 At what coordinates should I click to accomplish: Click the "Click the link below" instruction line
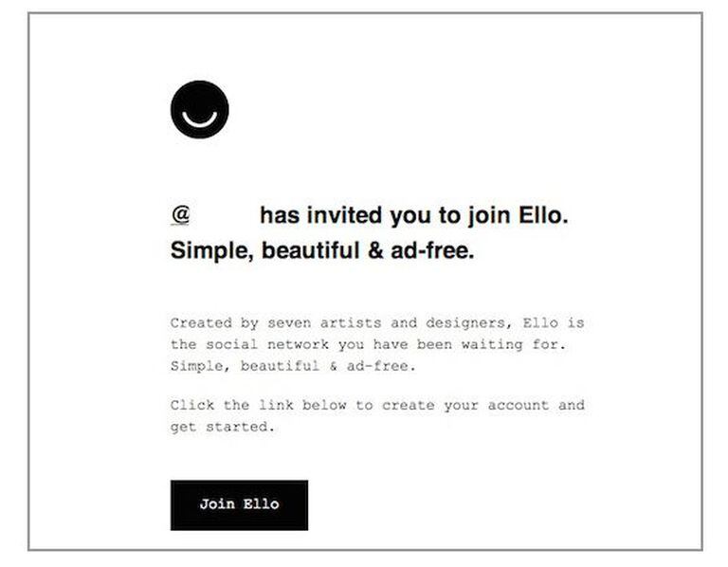(376, 406)
